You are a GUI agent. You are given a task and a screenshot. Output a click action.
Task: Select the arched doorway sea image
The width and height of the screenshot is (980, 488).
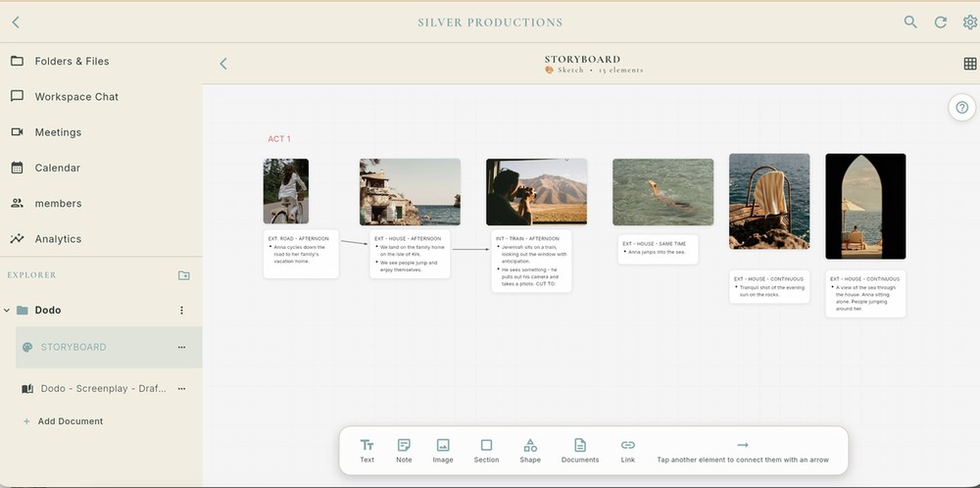(x=865, y=206)
